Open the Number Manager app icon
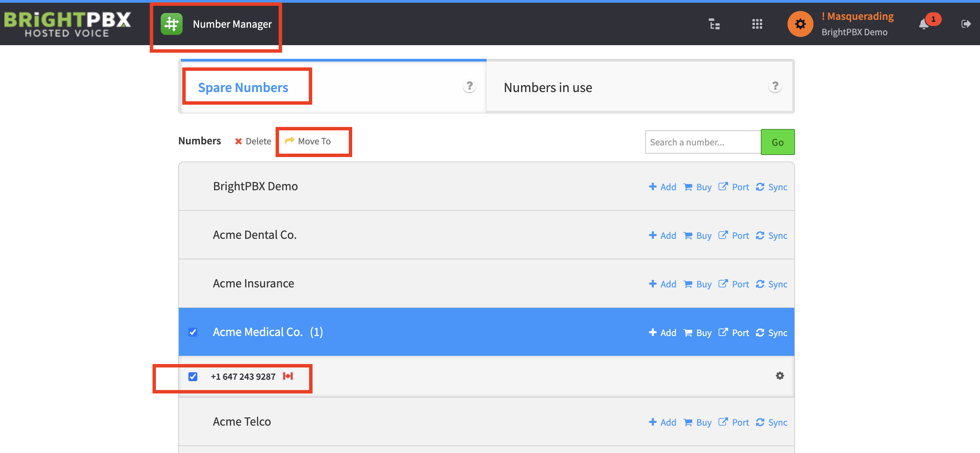 point(172,24)
